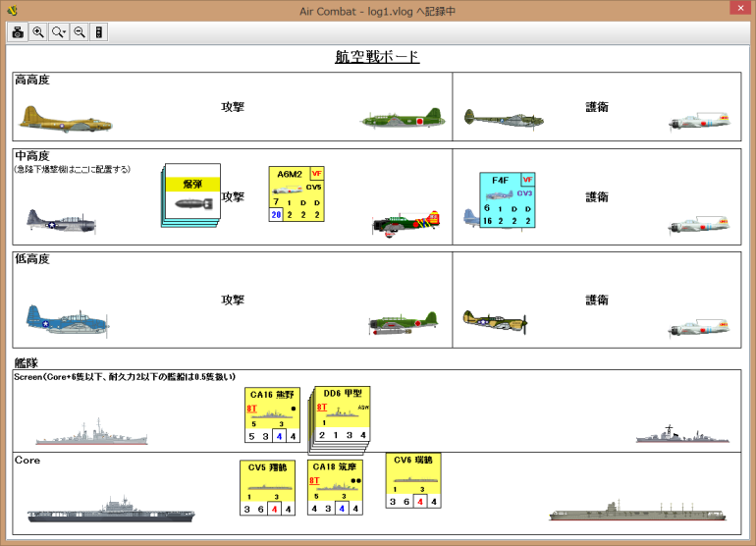The width and height of the screenshot is (756, 546).
Task: Click the Core section label
Action: click(x=27, y=461)
